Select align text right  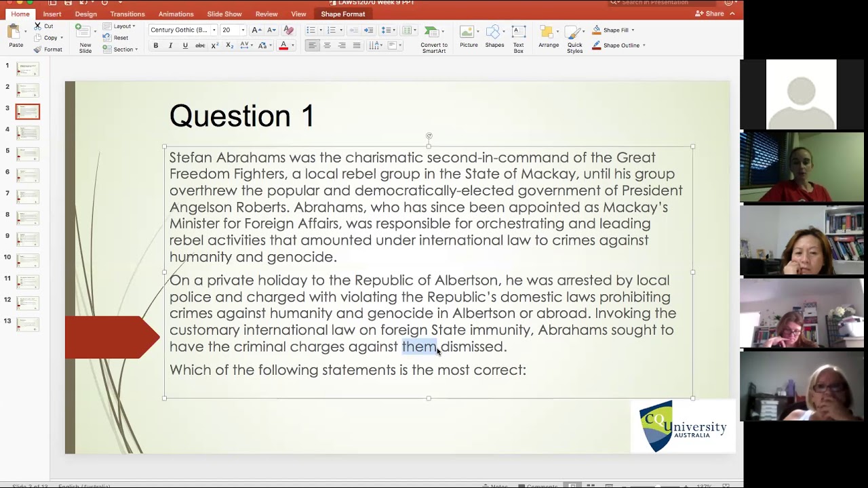tap(342, 45)
